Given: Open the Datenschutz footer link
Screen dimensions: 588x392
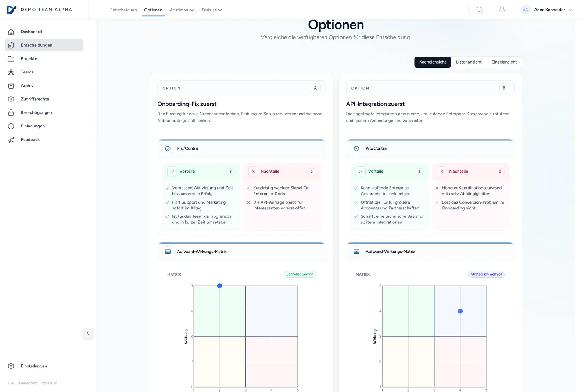Looking at the screenshot, I should 27,383.
